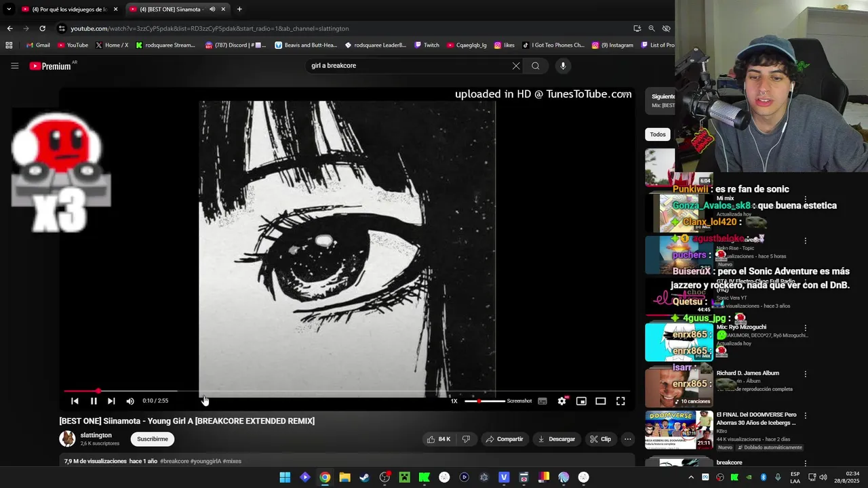Open the Minecraft taskbar icon
Image resolution: width=868 pixels, height=488 pixels.
pos(404,477)
